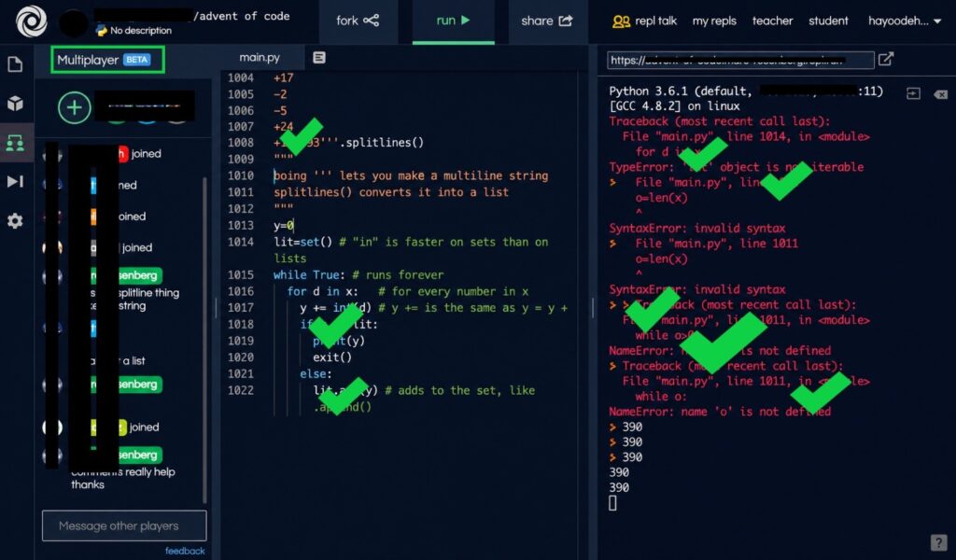Click the console input toggle icon
This screenshot has width=956, height=560.
(x=913, y=93)
